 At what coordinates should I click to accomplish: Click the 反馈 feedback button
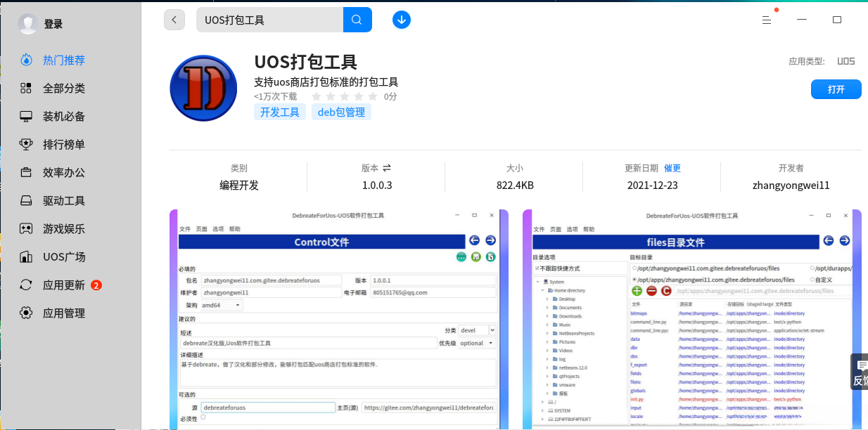(x=860, y=372)
